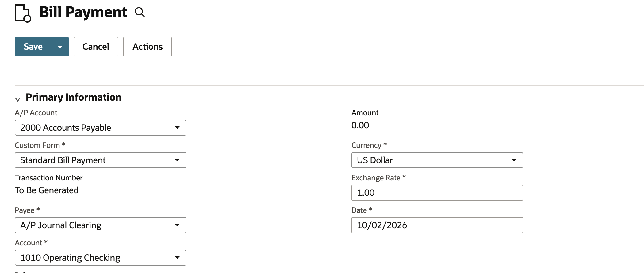The width and height of the screenshot is (644, 273).
Task: Click the Amount label
Action: click(x=365, y=113)
